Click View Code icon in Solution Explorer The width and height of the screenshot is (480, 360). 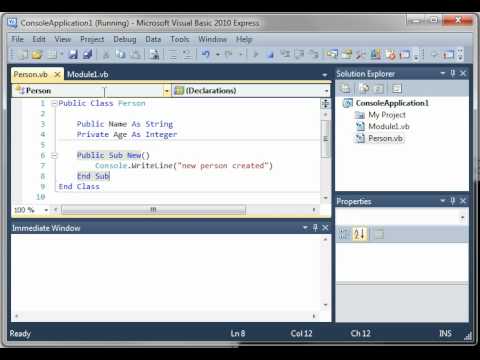pos(397,89)
